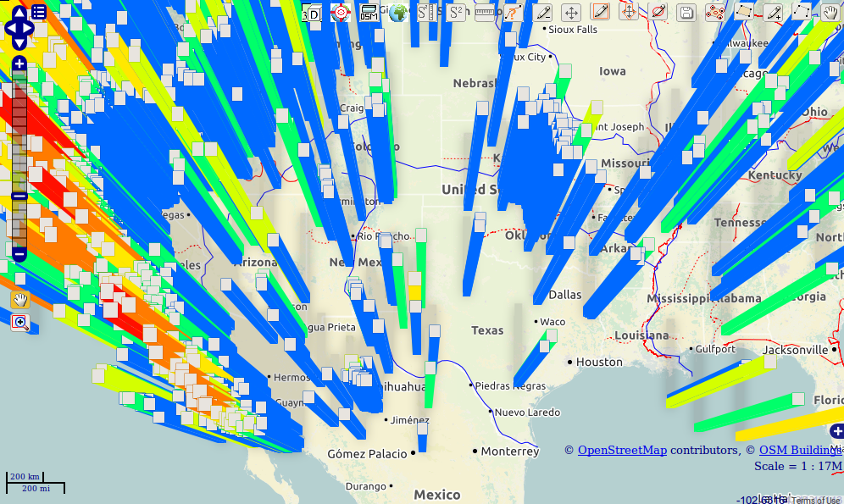
Task: Open the OSM Buildings link
Action: coord(801,450)
